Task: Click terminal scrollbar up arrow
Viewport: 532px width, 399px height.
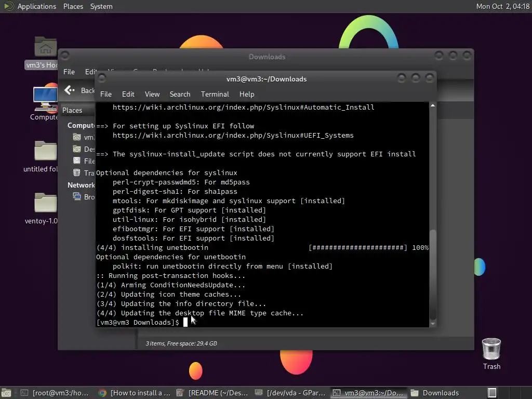Action: [433, 106]
